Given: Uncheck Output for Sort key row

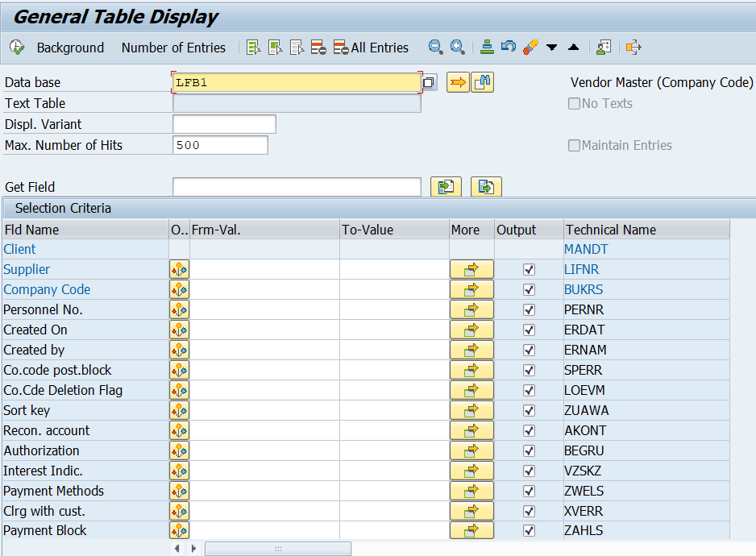Looking at the screenshot, I should (529, 411).
